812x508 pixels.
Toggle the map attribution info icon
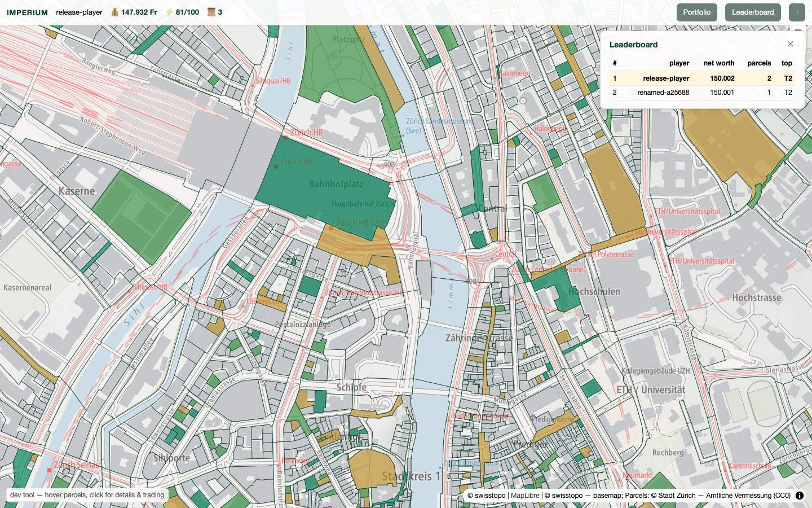click(800, 496)
